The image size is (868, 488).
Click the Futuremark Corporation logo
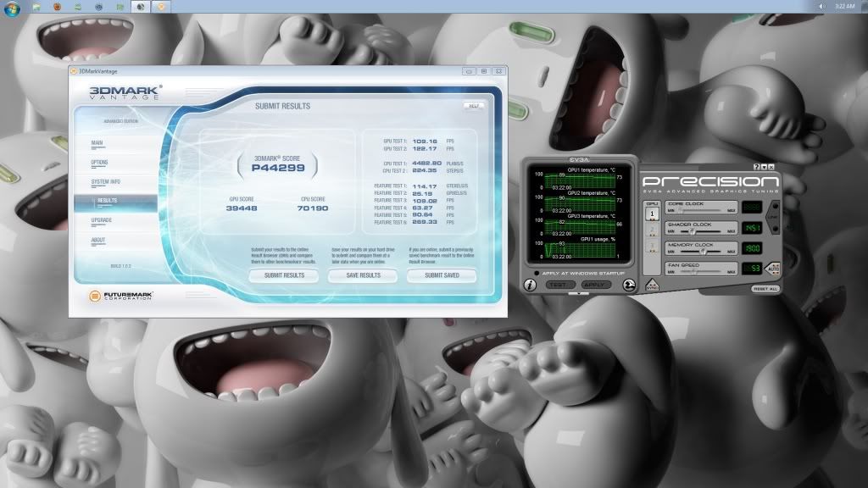click(x=117, y=297)
